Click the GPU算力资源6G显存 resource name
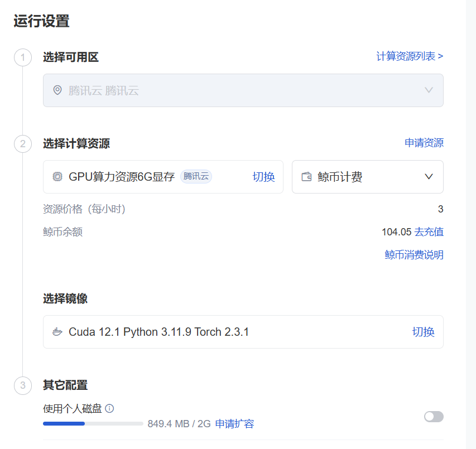Screen dimensions: 476x449 [122, 177]
